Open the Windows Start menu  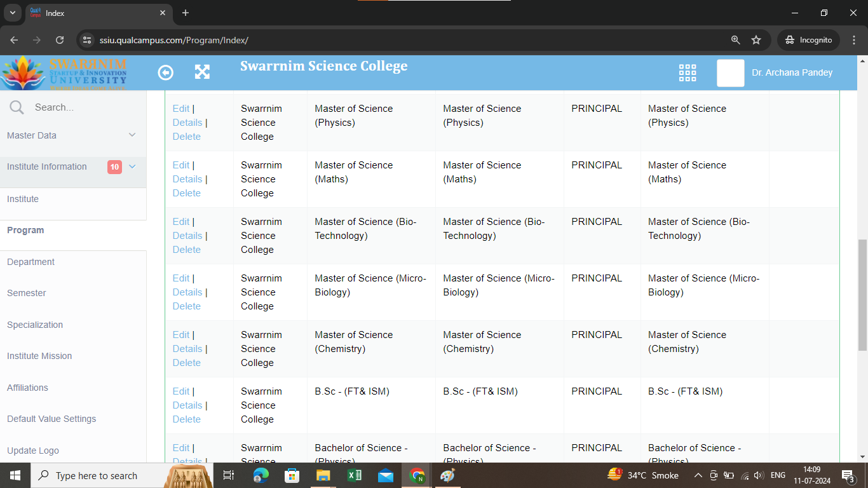15,475
